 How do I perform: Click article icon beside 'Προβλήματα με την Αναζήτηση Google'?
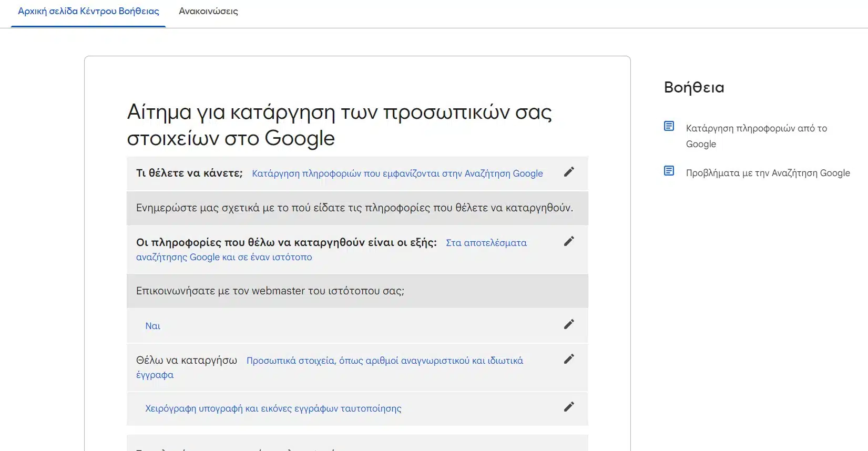(669, 171)
